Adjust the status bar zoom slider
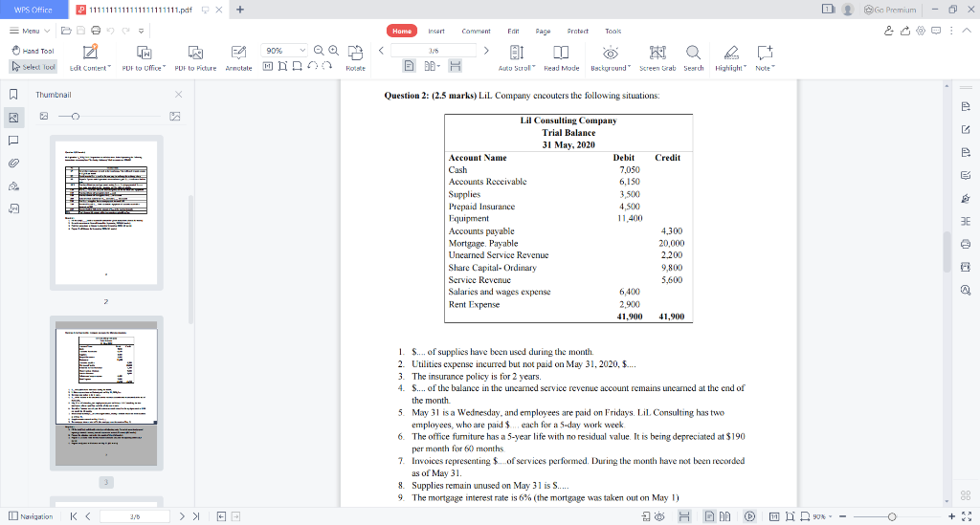 point(892,516)
